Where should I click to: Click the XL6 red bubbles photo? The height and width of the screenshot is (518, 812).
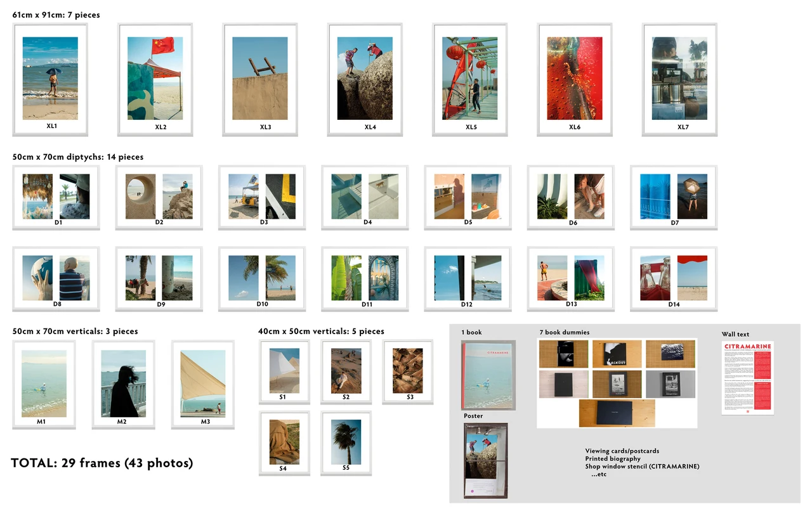click(574, 78)
